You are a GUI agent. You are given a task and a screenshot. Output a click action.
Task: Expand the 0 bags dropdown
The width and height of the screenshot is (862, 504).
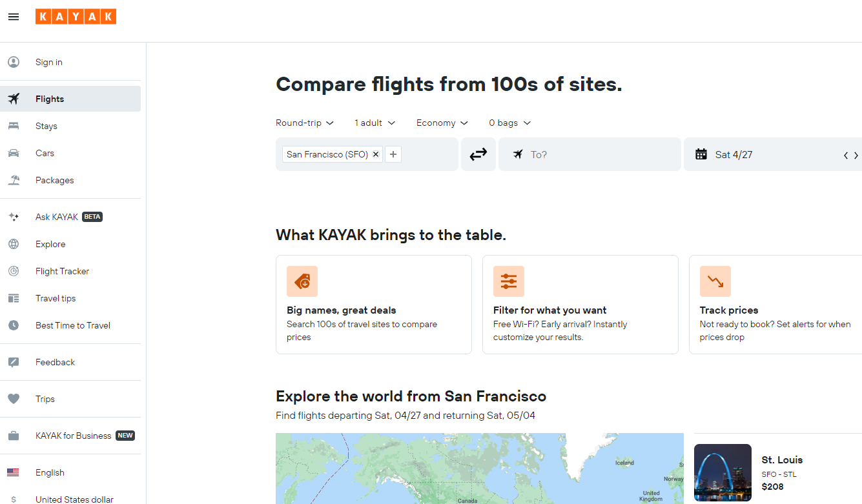509,123
